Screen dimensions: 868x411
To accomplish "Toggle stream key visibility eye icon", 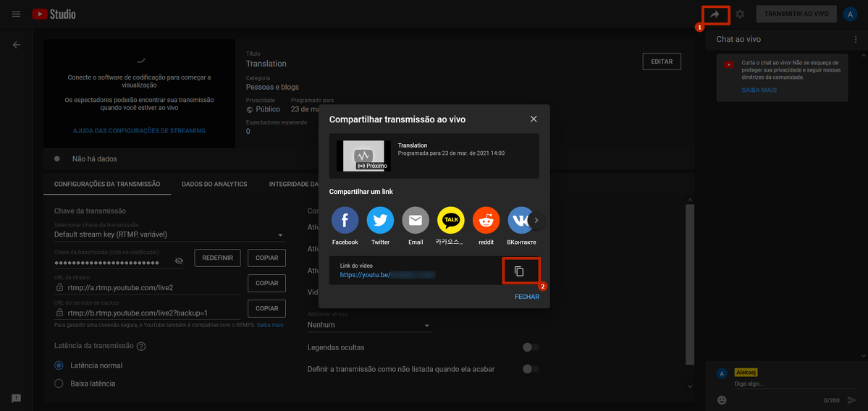I will [179, 260].
